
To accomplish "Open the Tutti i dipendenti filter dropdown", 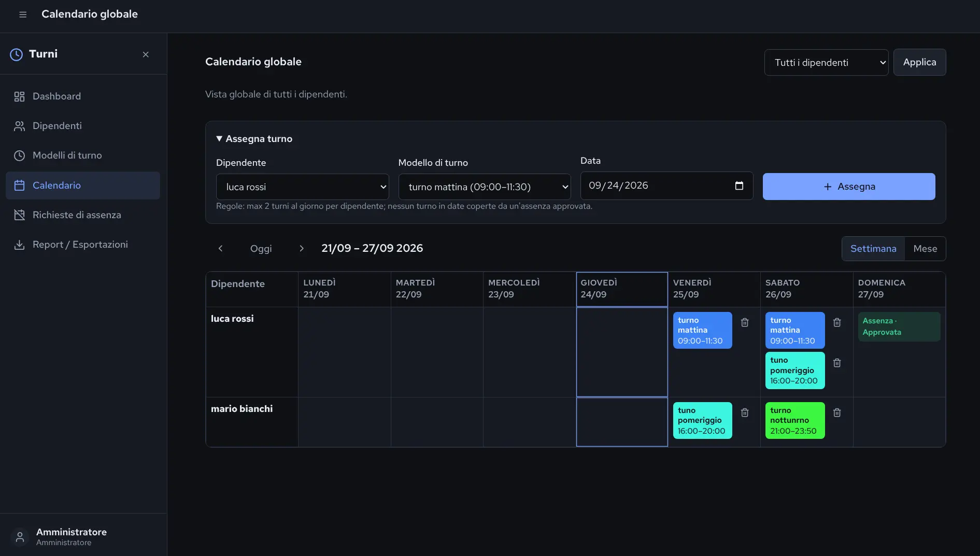I will tap(826, 62).
